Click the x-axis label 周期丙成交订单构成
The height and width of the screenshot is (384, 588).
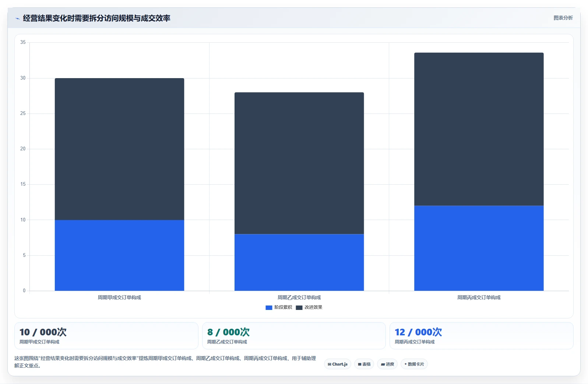coord(479,297)
